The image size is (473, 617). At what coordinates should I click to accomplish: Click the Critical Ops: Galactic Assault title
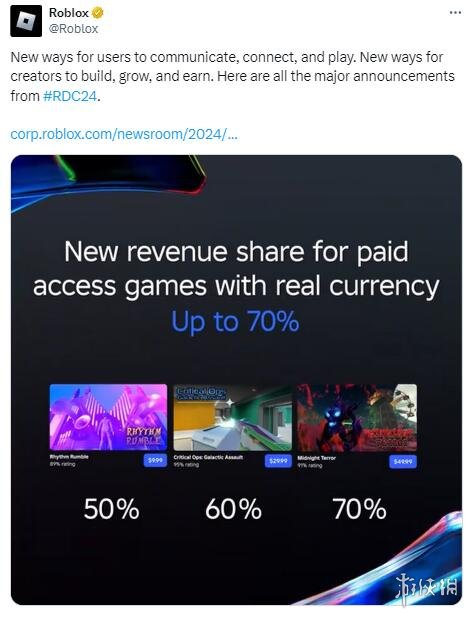(x=208, y=457)
